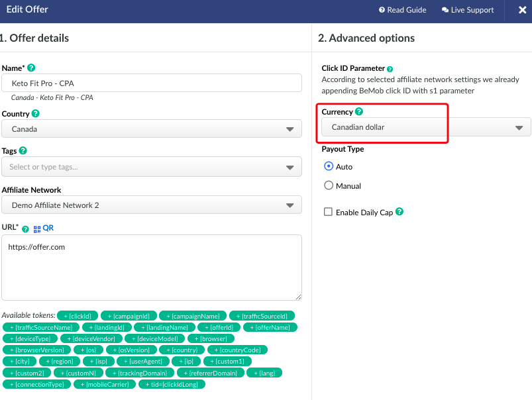Click the Tags help question mark icon
The width and height of the screenshot is (532, 400).
[x=23, y=151]
